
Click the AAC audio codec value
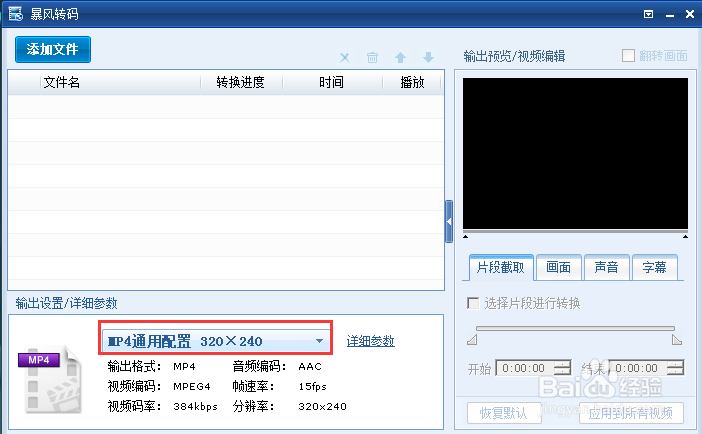[x=310, y=367]
